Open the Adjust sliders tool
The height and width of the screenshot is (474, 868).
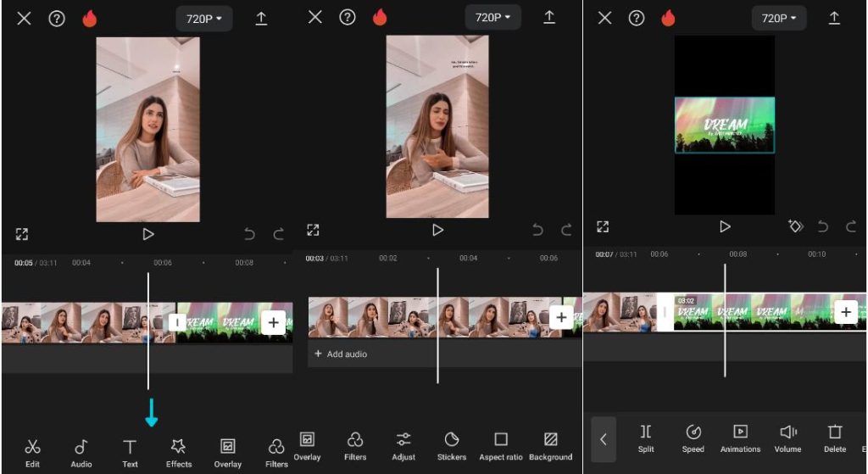(403, 446)
